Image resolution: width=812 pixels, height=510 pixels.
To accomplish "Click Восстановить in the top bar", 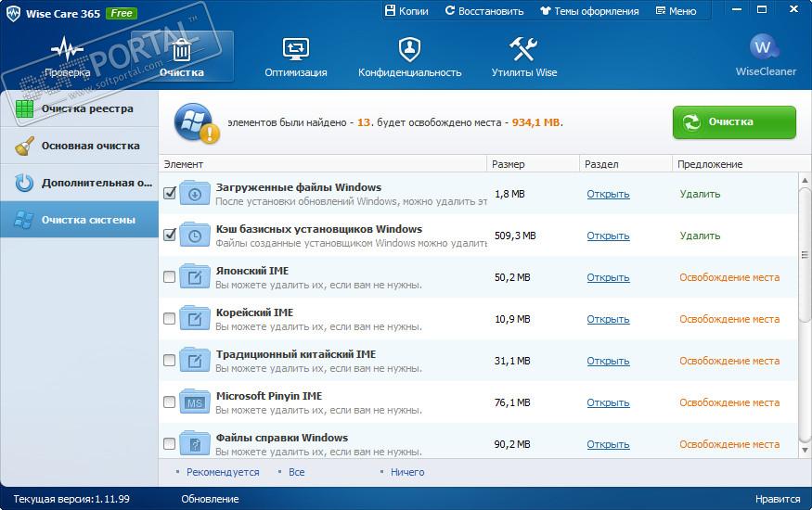I will pyautogui.click(x=484, y=11).
